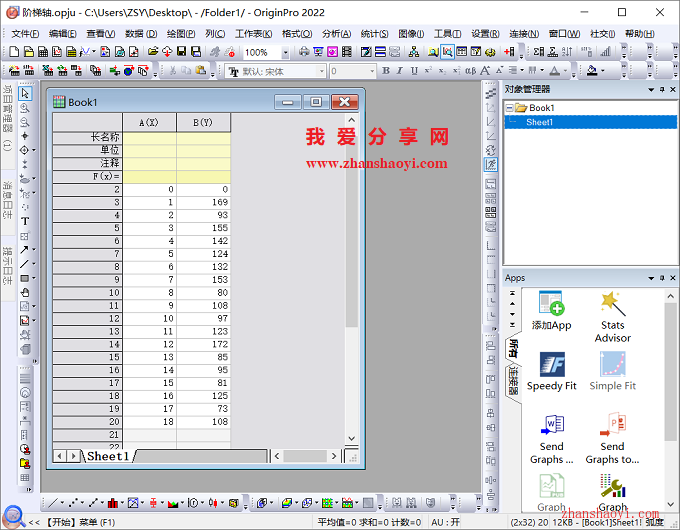Image resolution: width=680 pixels, height=530 pixels.
Task: Select the Pointer tool in Tools bar
Action: tap(25, 93)
